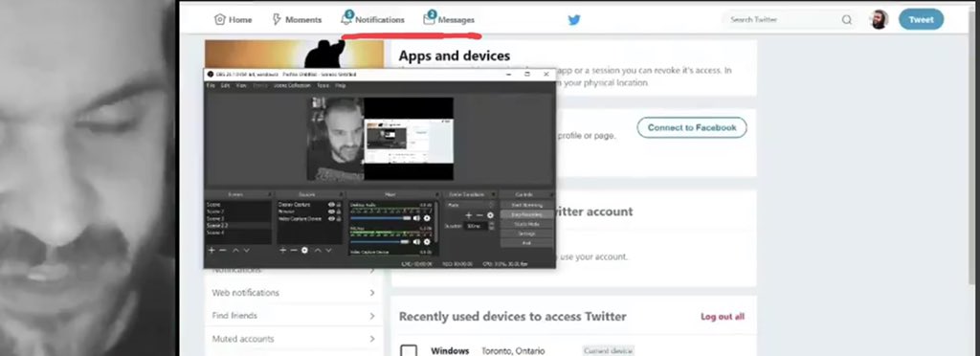The height and width of the screenshot is (356, 980).
Task: Click Start Streaming in OBS
Action: 527,205
